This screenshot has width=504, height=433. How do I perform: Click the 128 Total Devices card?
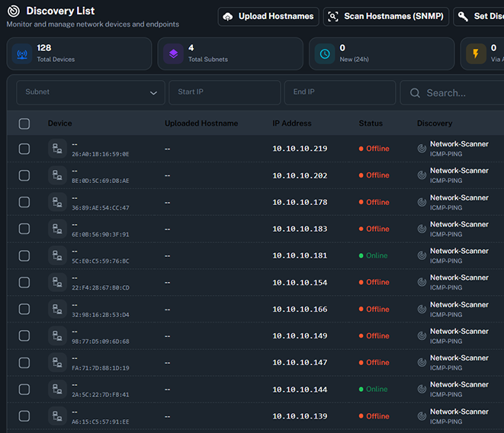(79, 53)
